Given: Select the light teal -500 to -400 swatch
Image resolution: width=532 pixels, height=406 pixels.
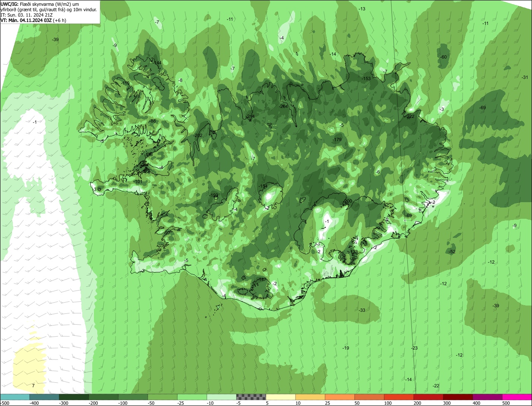Looking at the screenshot, I should tap(15, 397).
